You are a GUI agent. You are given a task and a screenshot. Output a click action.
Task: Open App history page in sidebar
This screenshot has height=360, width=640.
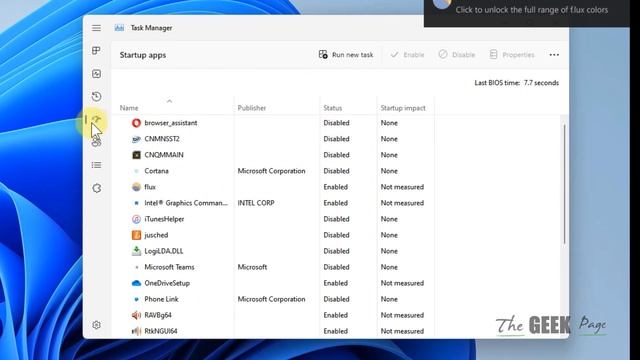96,96
